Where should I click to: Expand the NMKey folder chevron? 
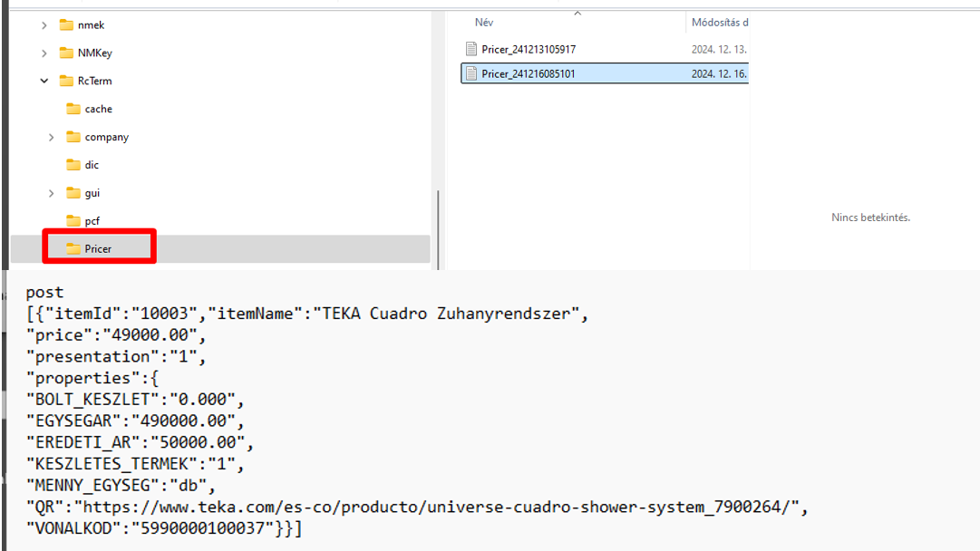click(44, 53)
